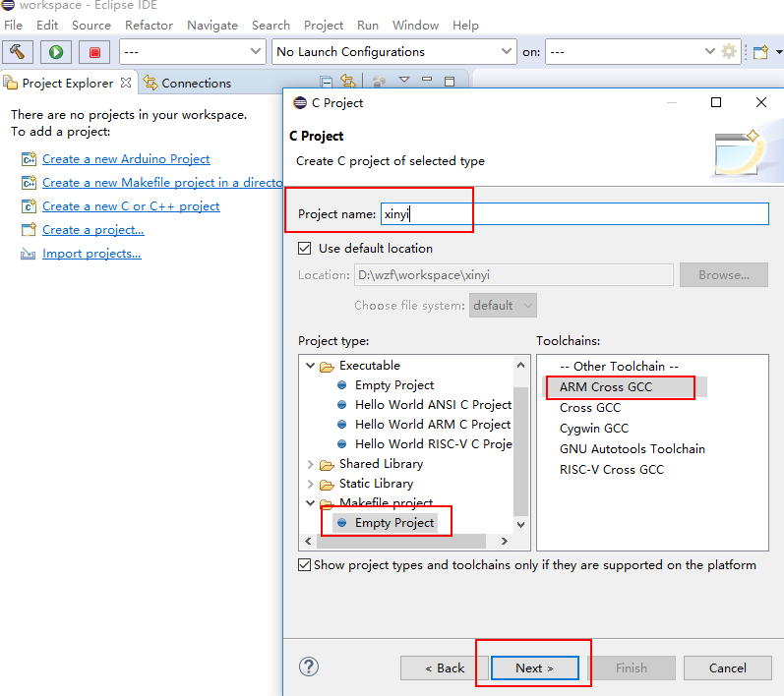Image resolution: width=784 pixels, height=696 pixels.
Task: Open toolbar dropdown arrow beside new target icon
Action: (x=778, y=51)
